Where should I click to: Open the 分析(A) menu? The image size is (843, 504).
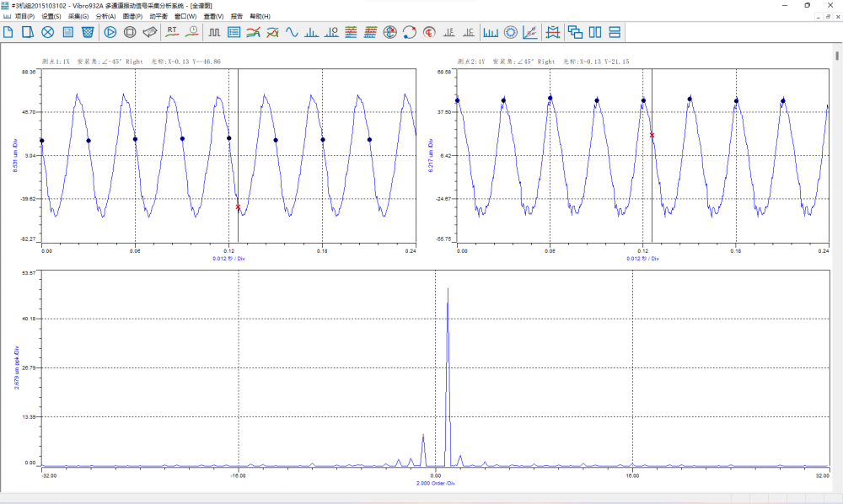click(x=106, y=17)
